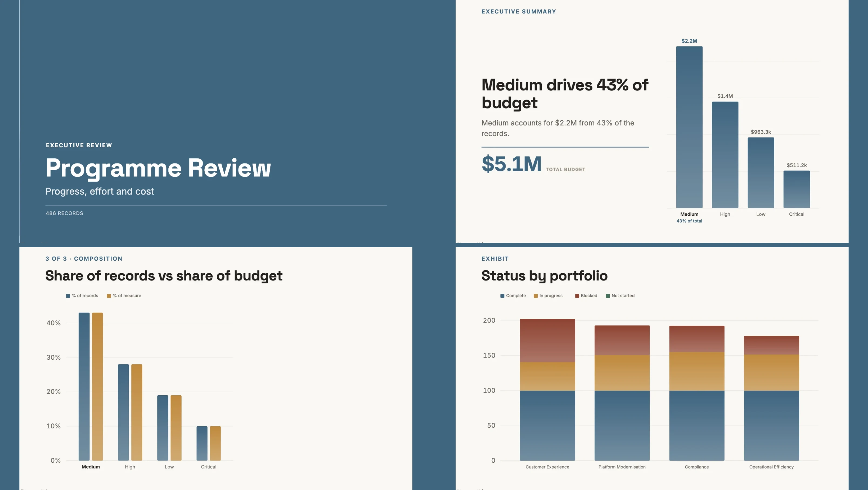Click the Compliance axis label
868x490 pixels.
point(697,467)
